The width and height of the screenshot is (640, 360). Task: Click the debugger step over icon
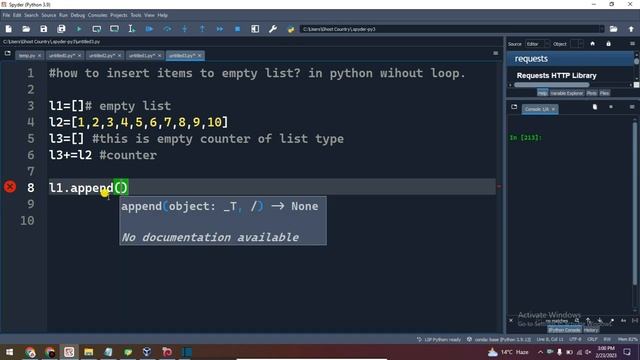click(167, 29)
